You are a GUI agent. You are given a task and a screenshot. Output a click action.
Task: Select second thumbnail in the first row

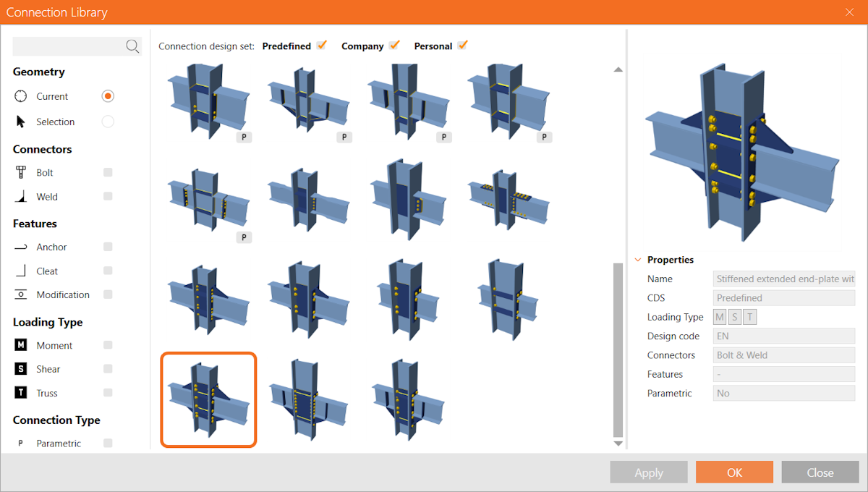tap(309, 101)
